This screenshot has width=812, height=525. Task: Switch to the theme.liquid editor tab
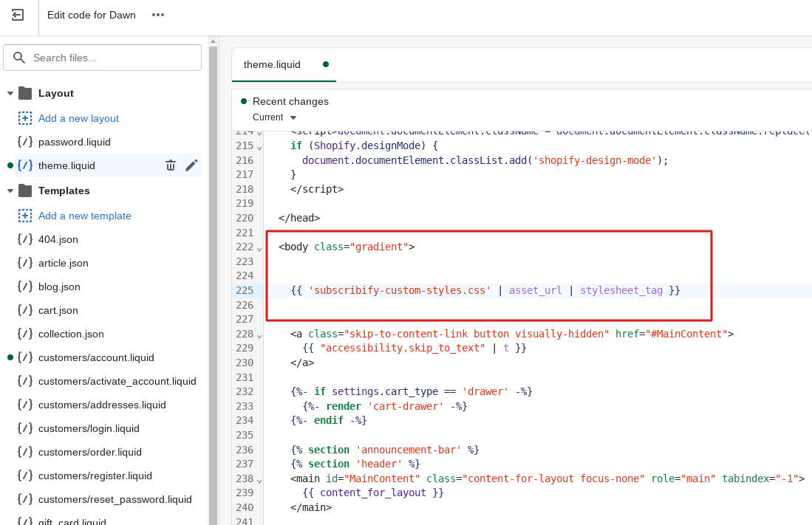pyautogui.click(x=284, y=65)
